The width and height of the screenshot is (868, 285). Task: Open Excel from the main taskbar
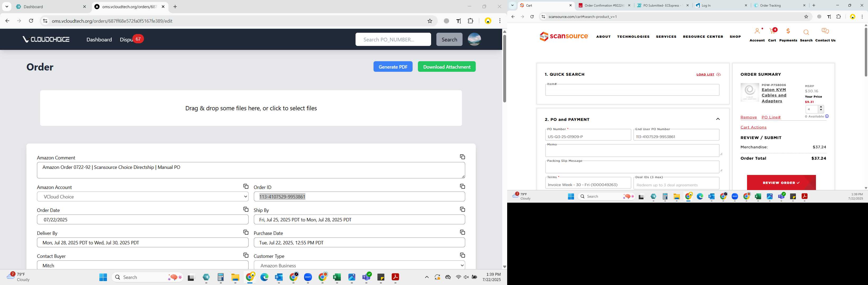[337, 277]
